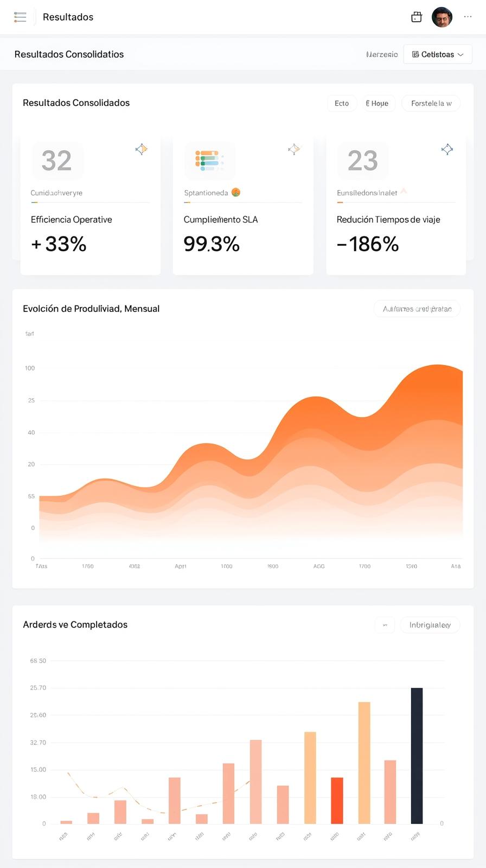Open the hamburger navigation menu
Viewport: 486px width, 868px height.
pos(20,17)
